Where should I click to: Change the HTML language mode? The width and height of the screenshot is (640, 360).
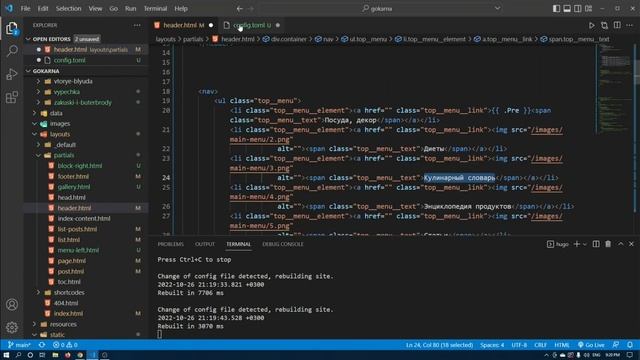pyautogui.click(x=562, y=345)
